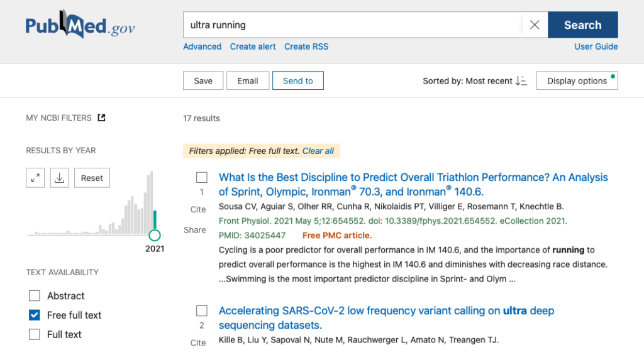Check the Full text filter
The image size is (644, 350).
tap(35, 334)
